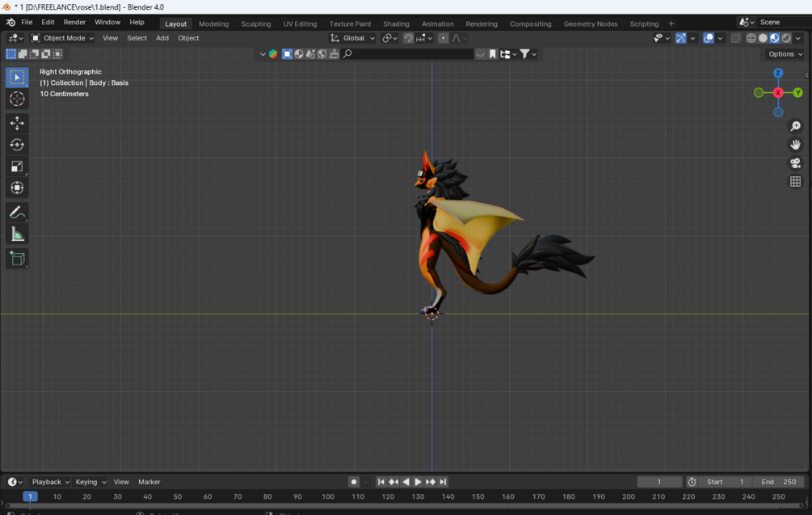The height and width of the screenshot is (515, 812).
Task: Switch to rendered viewport shading
Action: (787, 38)
